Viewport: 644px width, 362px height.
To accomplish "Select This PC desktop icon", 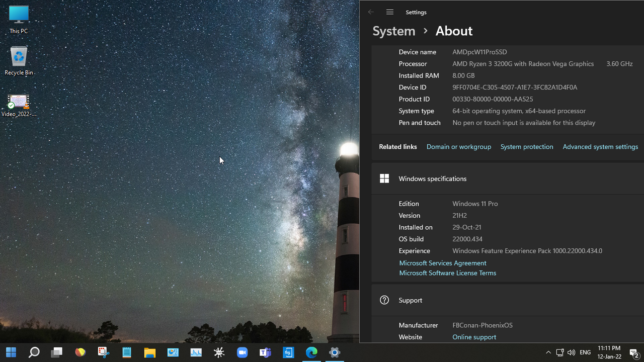I will coord(19,20).
